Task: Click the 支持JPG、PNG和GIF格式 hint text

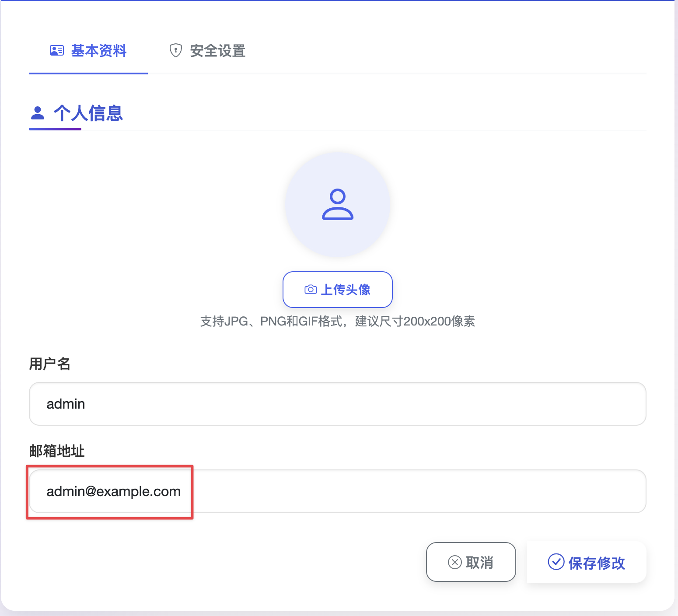Action: [x=338, y=322]
